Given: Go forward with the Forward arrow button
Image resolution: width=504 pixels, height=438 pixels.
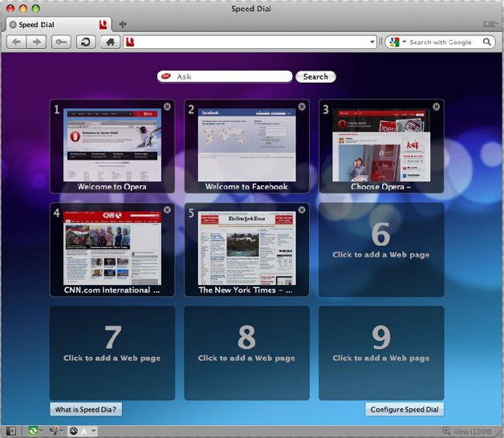Looking at the screenshot, I should coord(36,42).
